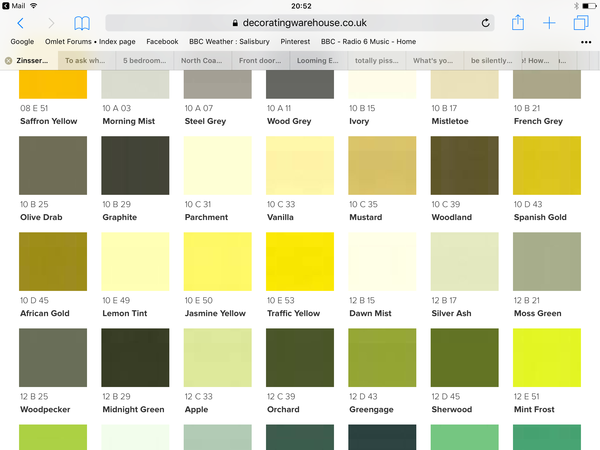Open the share sheet icon
Screen dimensions: 600x450
(518, 22)
